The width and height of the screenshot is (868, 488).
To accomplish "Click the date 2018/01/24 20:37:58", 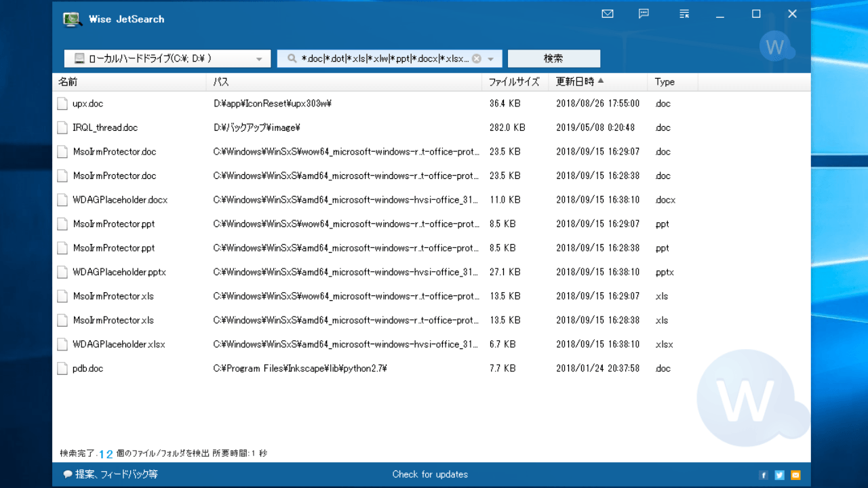I will (x=598, y=369).
